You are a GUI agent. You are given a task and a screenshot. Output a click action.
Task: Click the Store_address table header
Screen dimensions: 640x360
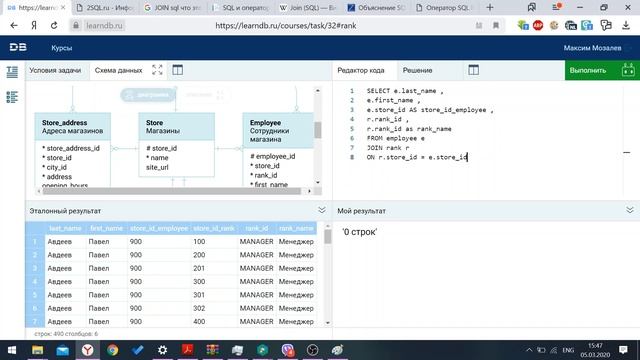click(x=73, y=127)
